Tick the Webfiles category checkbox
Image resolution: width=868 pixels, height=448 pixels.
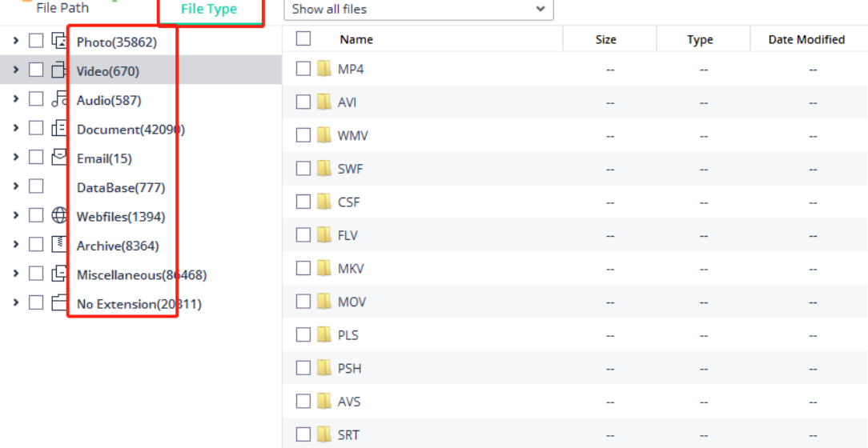click(36, 215)
